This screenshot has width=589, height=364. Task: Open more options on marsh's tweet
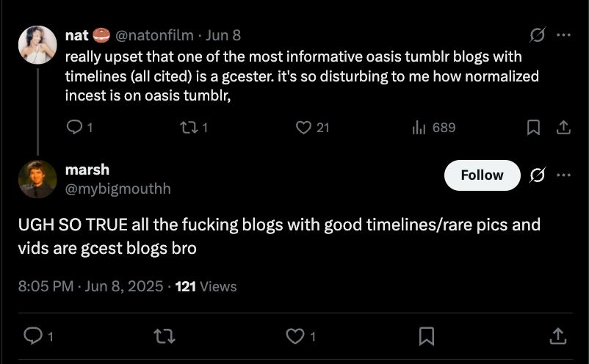(563, 175)
